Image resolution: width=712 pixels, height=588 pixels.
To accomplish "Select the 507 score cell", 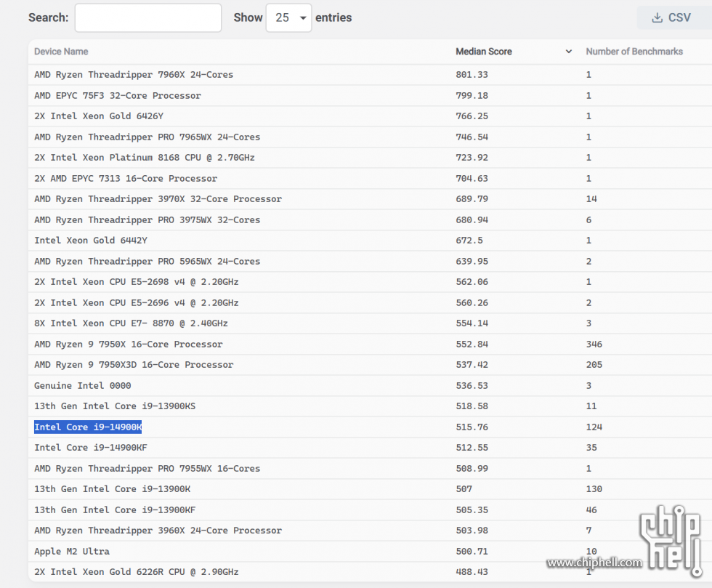I will pos(464,489).
